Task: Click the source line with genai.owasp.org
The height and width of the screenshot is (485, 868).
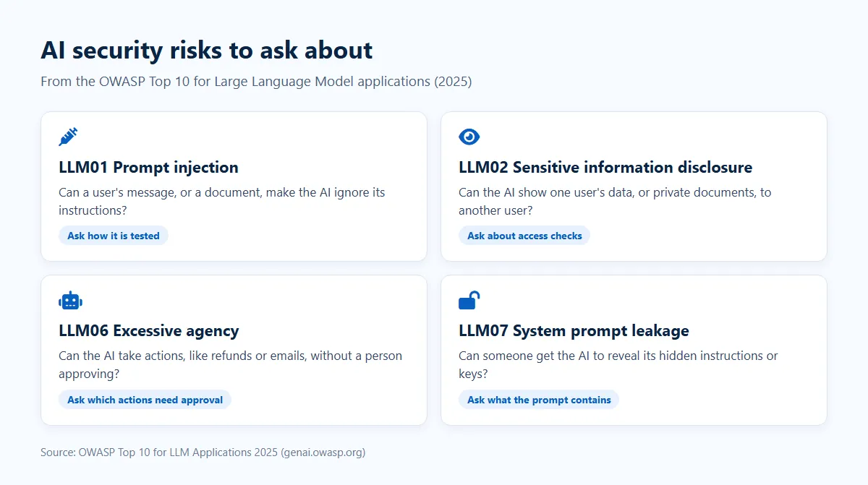Action: tap(203, 452)
